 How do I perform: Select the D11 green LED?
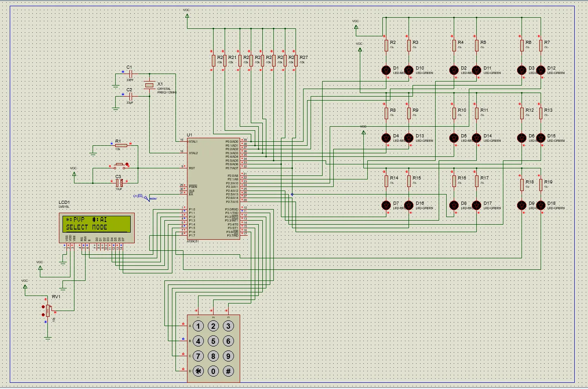(476, 70)
